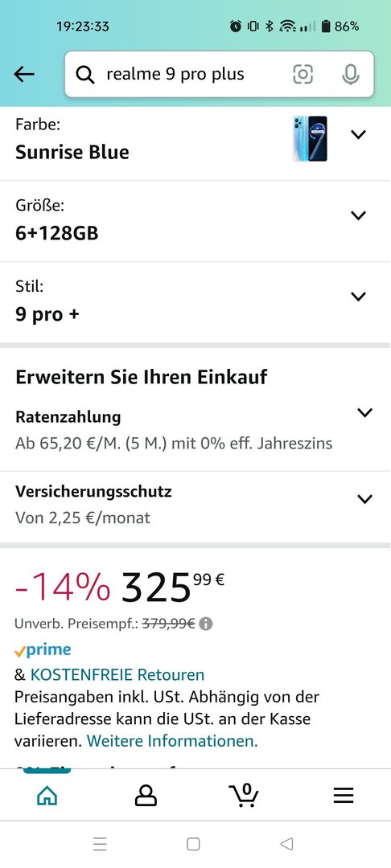Tap the search magnifier icon

pos(85,75)
